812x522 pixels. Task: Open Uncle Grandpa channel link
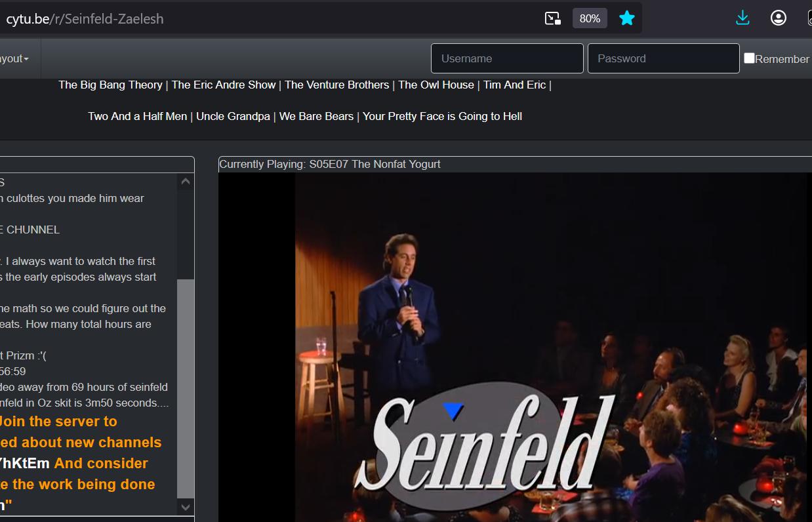pyautogui.click(x=233, y=116)
